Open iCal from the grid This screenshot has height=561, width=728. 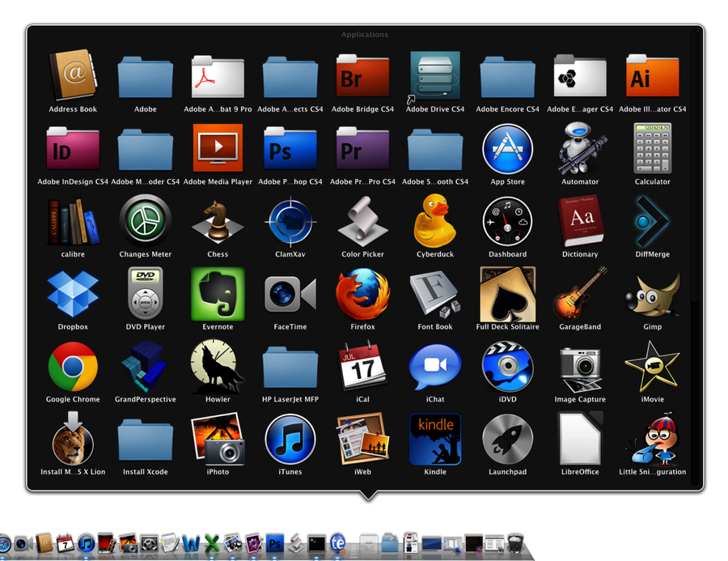click(x=362, y=366)
